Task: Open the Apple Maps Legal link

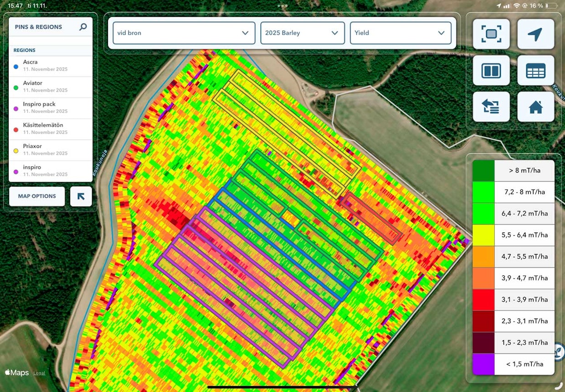Action: point(39,373)
